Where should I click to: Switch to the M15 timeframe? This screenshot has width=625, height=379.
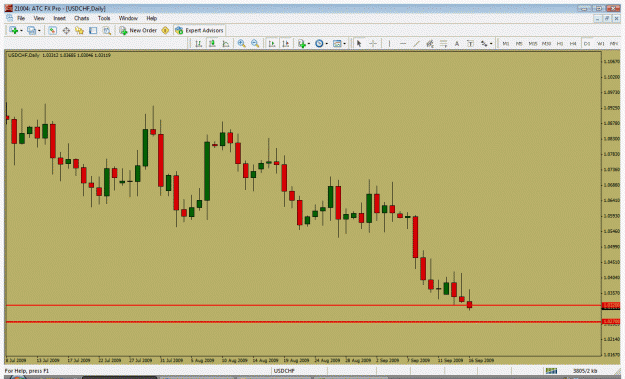click(x=533, y=43)
